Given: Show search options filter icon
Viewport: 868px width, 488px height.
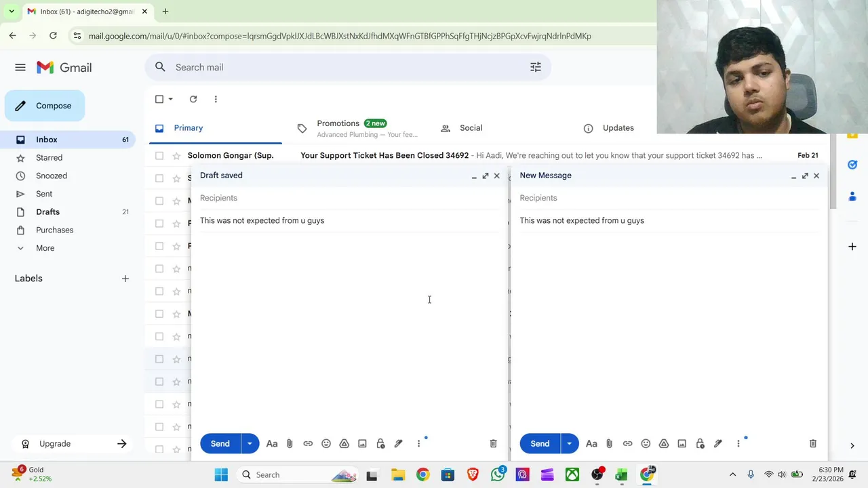Looking at the screenshot, I should (x=536, y=67).
